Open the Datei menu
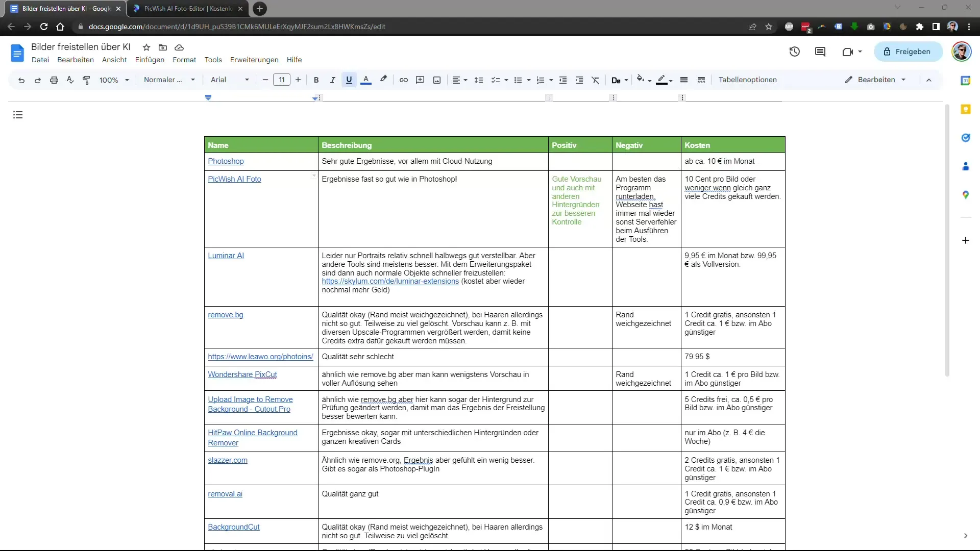Image resolution: width=980 pixels, height=551 pixels. pos(40,59)
